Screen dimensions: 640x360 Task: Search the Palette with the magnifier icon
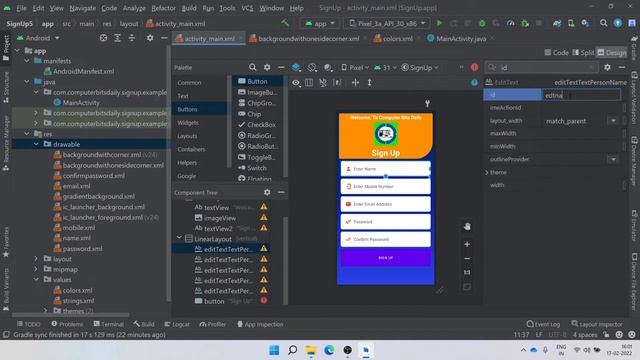253,67
